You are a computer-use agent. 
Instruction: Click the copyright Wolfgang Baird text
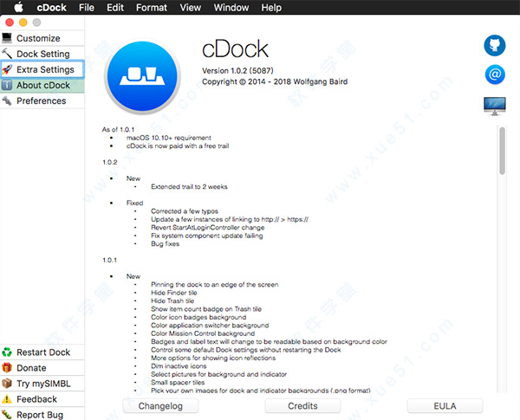click(x=275, y=81)
